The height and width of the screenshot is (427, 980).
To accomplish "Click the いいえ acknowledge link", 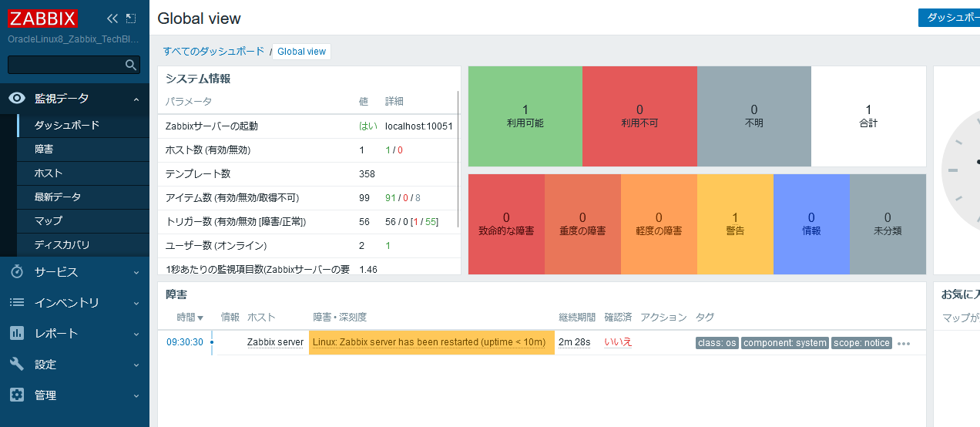I will pos(618,342).
